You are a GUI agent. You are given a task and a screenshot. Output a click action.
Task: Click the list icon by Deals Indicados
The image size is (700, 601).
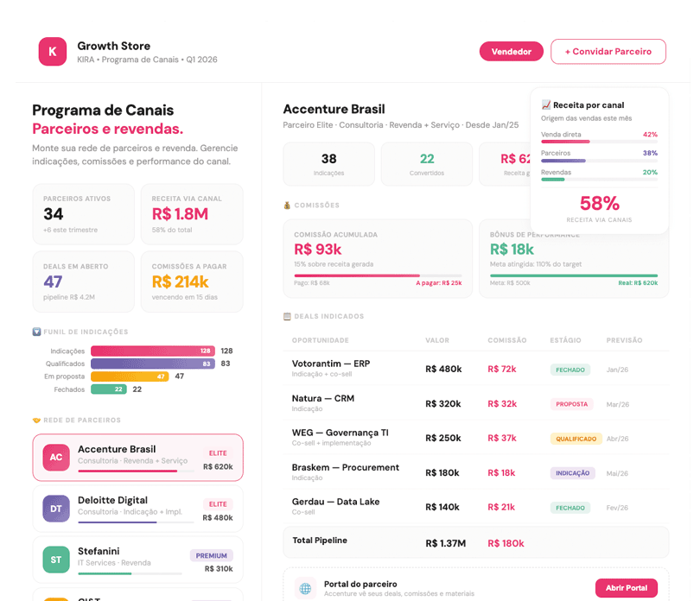click(x=287, y=316)
